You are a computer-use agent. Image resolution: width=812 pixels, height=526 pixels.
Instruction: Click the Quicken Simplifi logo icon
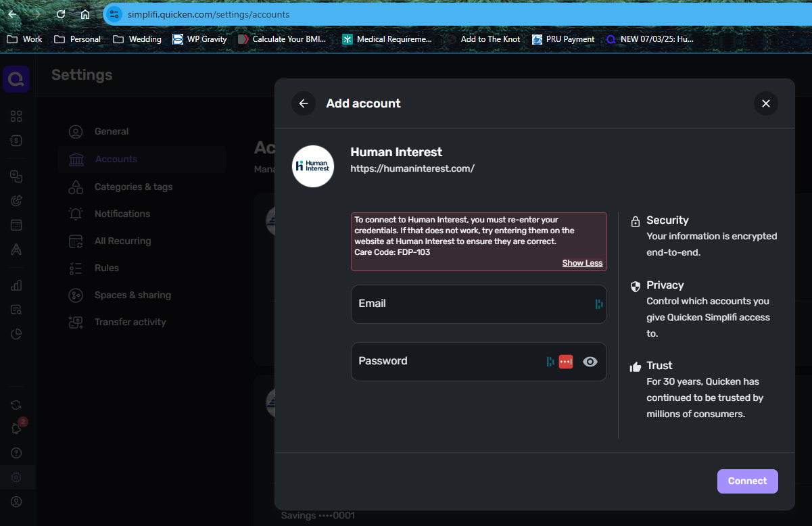tap(16, 79)
